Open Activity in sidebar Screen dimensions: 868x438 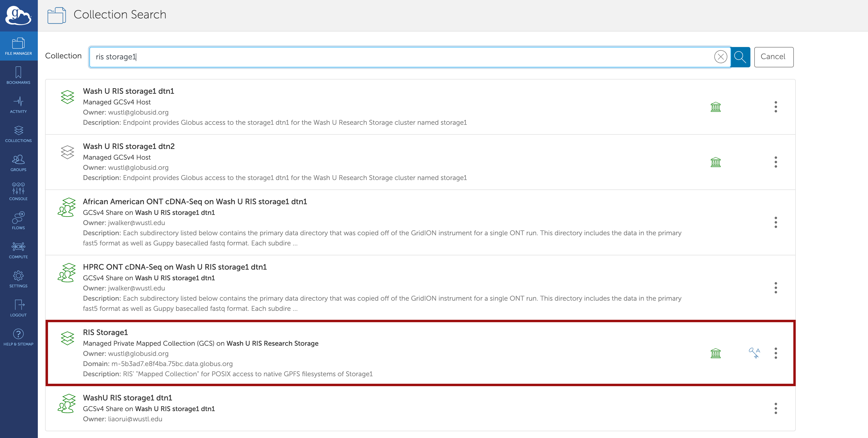coord(18,104)
